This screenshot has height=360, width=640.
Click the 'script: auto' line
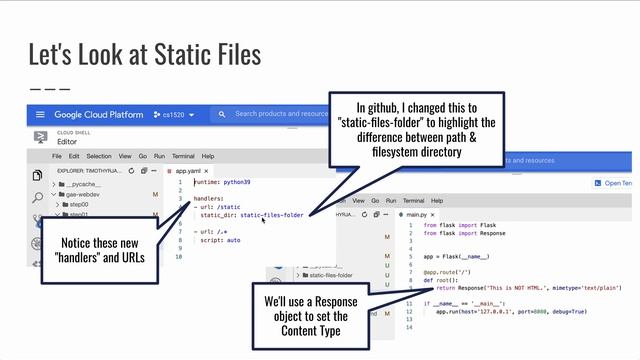point(220,240)
